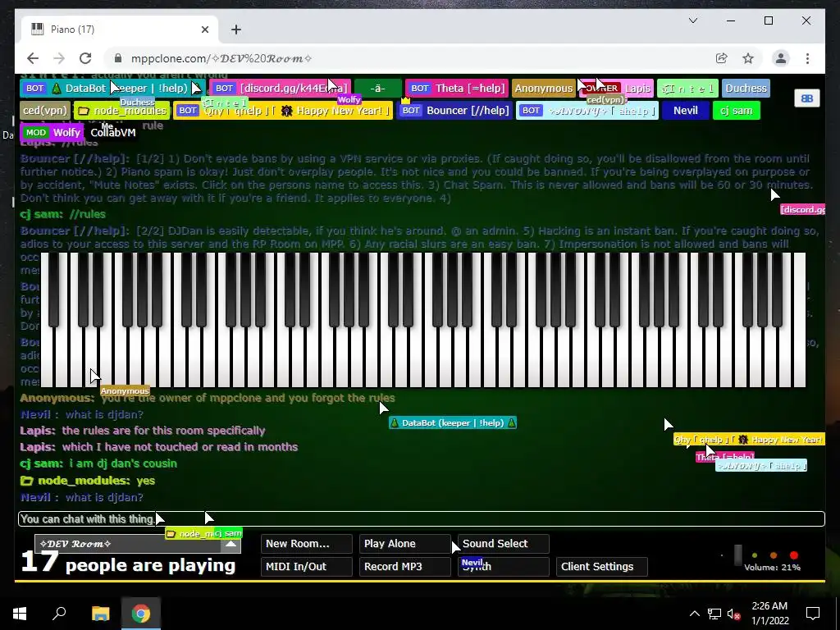Click the blue button beside the name list
Image resolution: width=840 pixels, height=630 pixels.
pos(807,98)
